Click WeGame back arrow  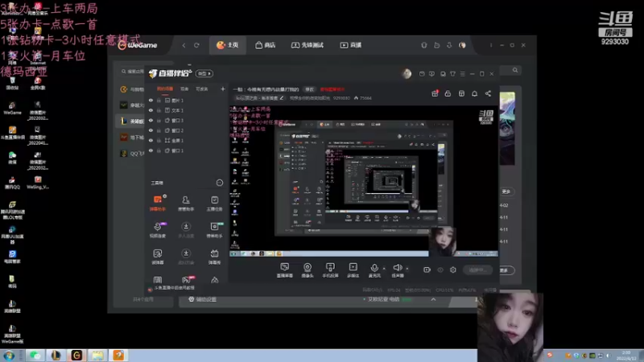pyautogui.click(x=184, y=45)
